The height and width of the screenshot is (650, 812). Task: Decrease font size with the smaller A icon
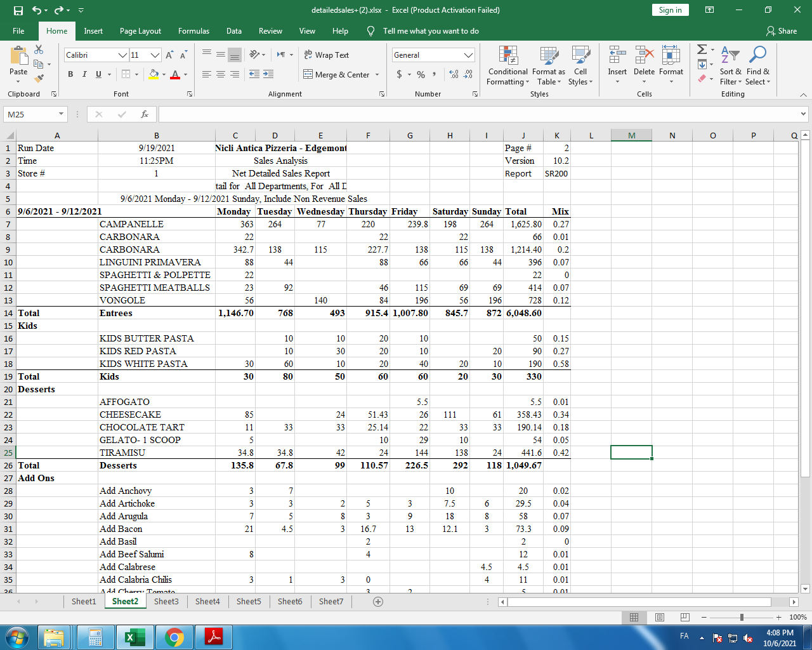(x=183, y=55)
